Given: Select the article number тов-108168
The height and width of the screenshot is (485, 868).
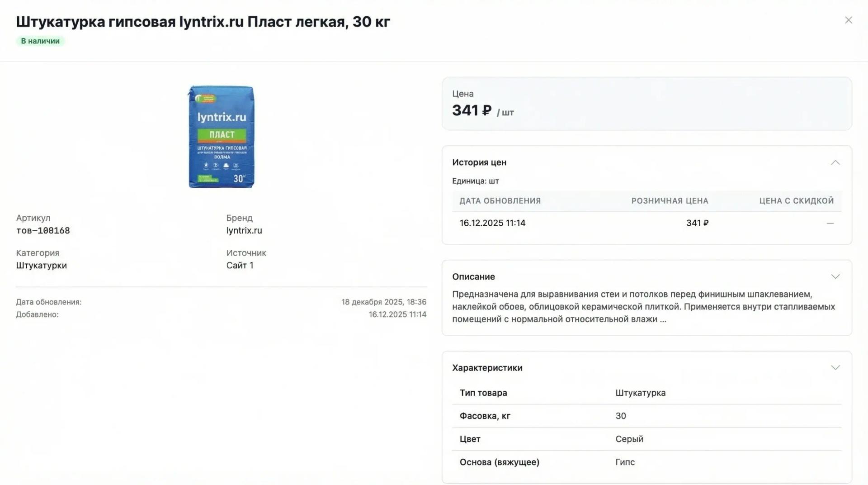Looking at the screenshot, I should pyautogui.click(x=43, y=231).
